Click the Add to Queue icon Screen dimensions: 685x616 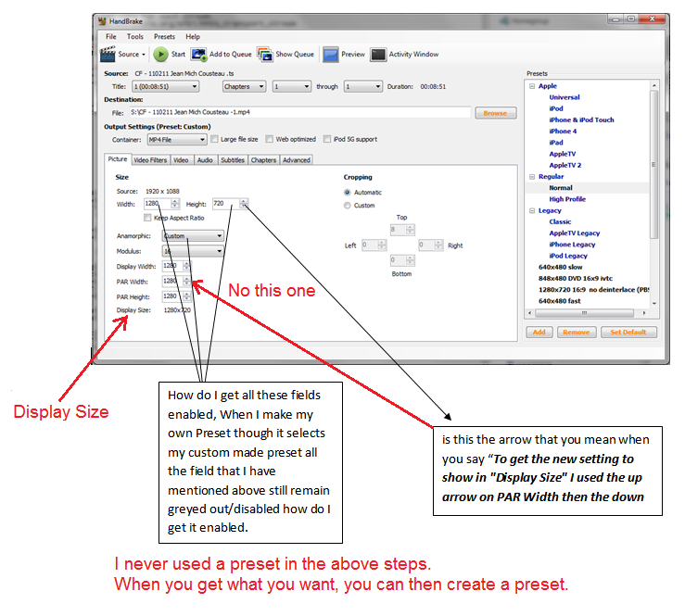click(x=198, y=55)
